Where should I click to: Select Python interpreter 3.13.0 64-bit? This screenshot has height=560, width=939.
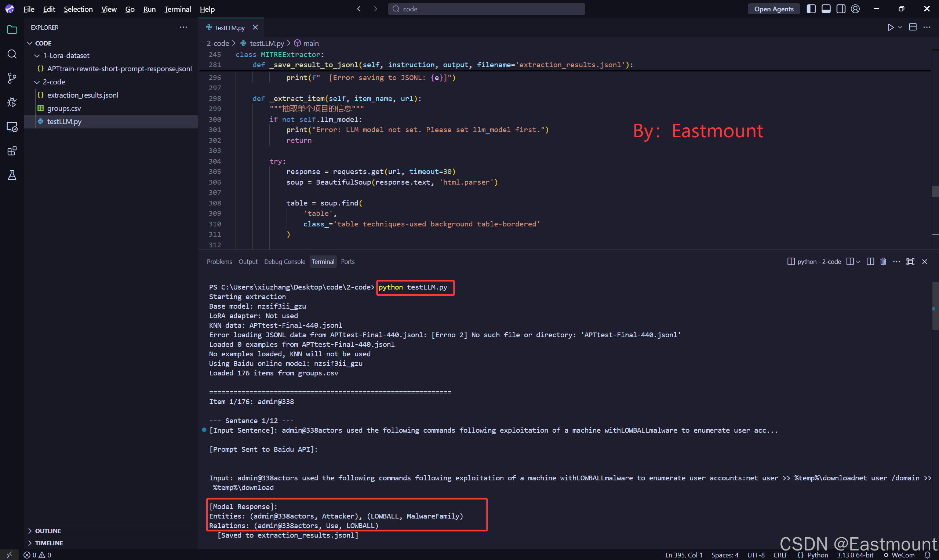coord(855,555)
